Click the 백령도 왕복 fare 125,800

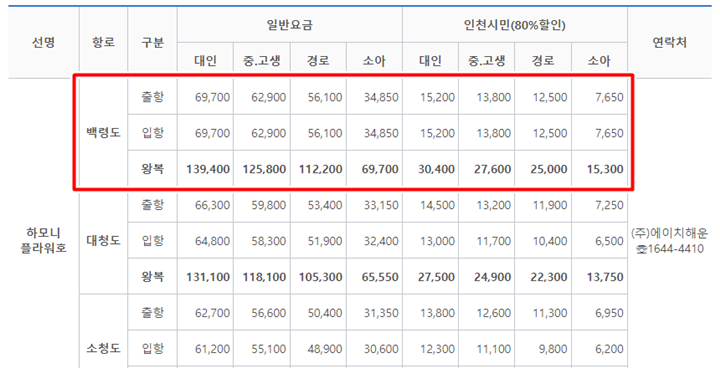pos(264,169)
